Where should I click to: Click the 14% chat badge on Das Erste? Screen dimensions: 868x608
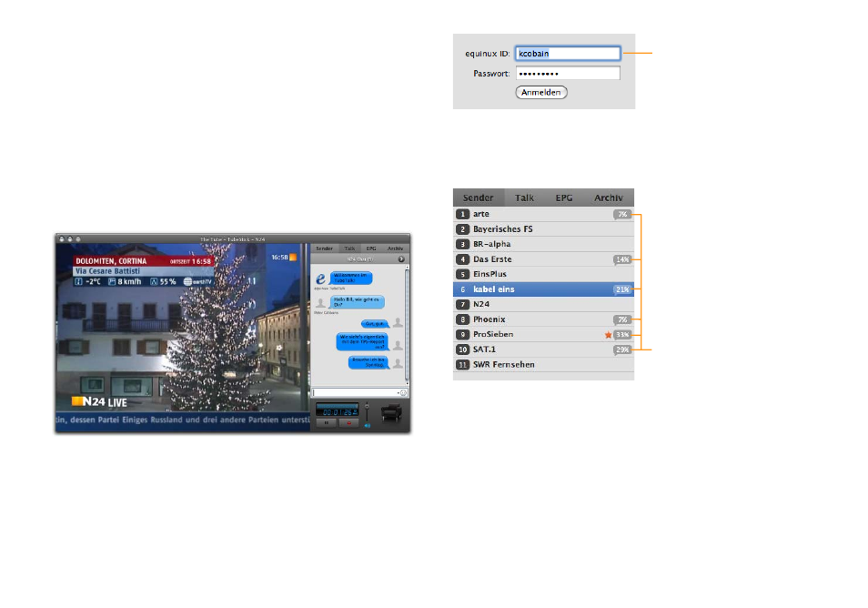[622, 259]
